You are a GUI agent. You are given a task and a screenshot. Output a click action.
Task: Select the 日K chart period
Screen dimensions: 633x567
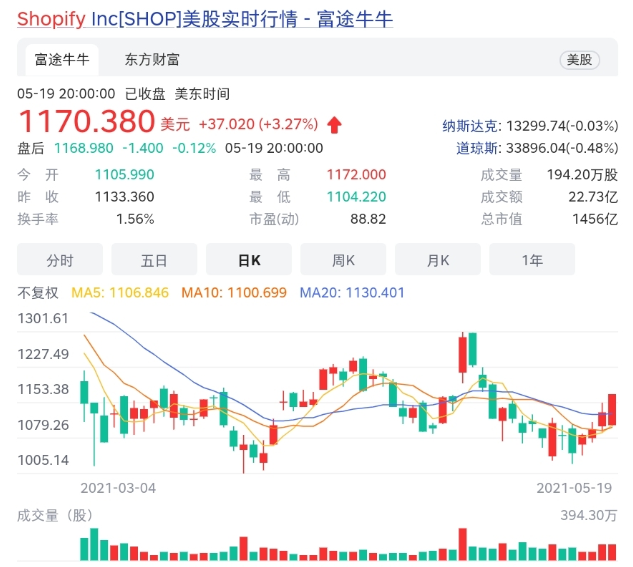point(249,259)
